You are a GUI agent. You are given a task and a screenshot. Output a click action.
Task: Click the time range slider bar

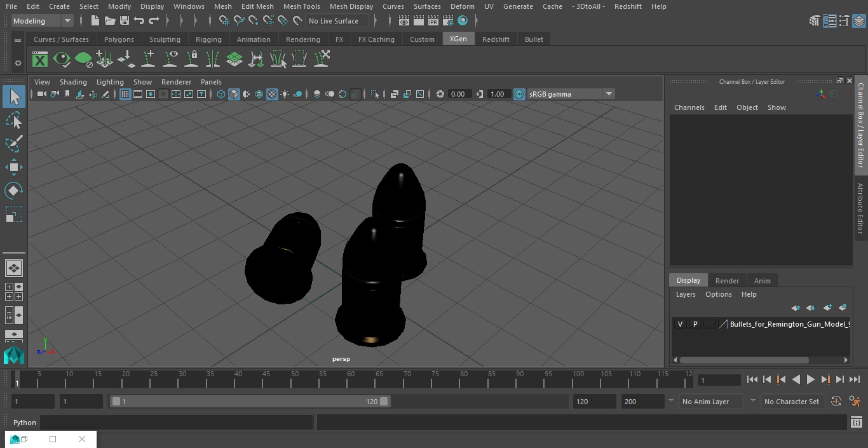coord(250,402)
